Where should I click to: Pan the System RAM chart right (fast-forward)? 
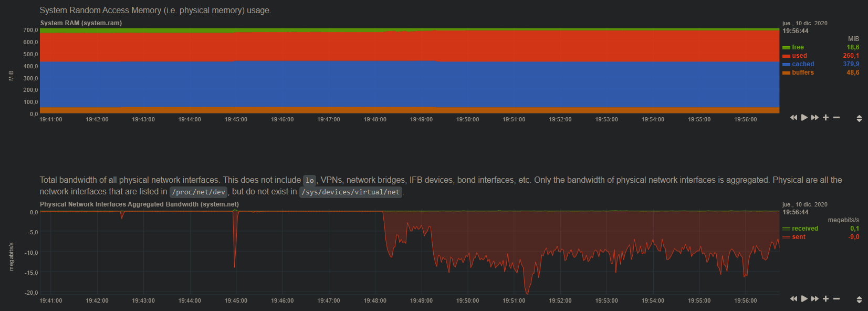[815, 118]
